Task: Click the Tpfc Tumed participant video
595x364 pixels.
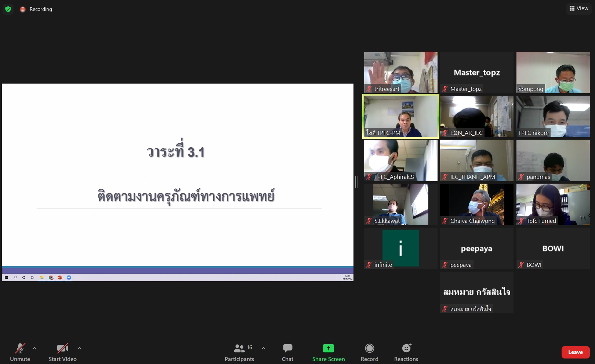Action: 553,204
